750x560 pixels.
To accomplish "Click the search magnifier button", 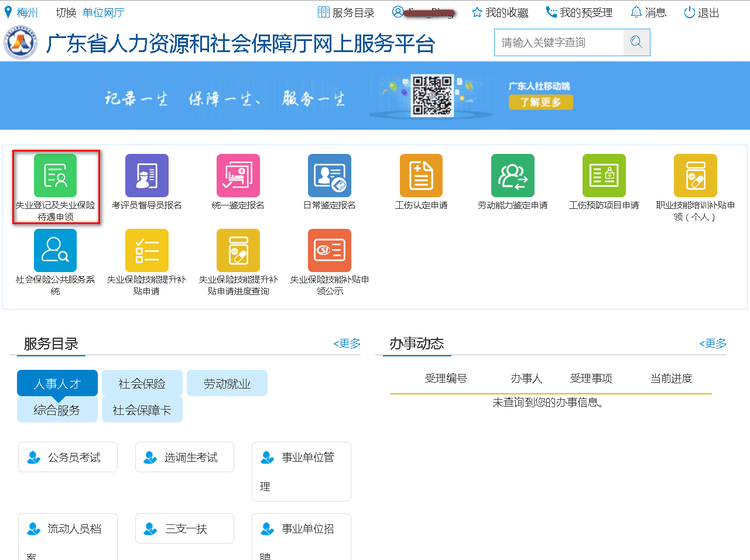I will tap(636, 42).
